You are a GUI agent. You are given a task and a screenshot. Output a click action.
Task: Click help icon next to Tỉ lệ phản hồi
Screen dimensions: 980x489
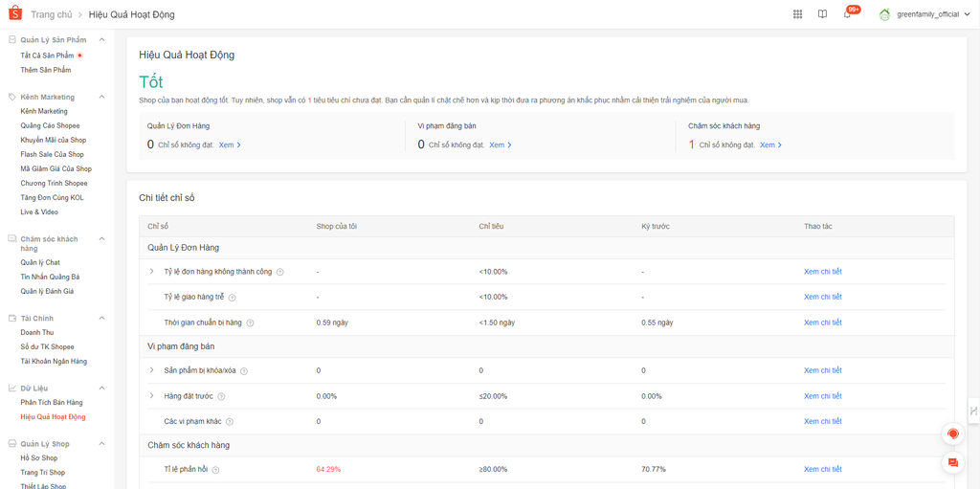(x=216, y=470)
